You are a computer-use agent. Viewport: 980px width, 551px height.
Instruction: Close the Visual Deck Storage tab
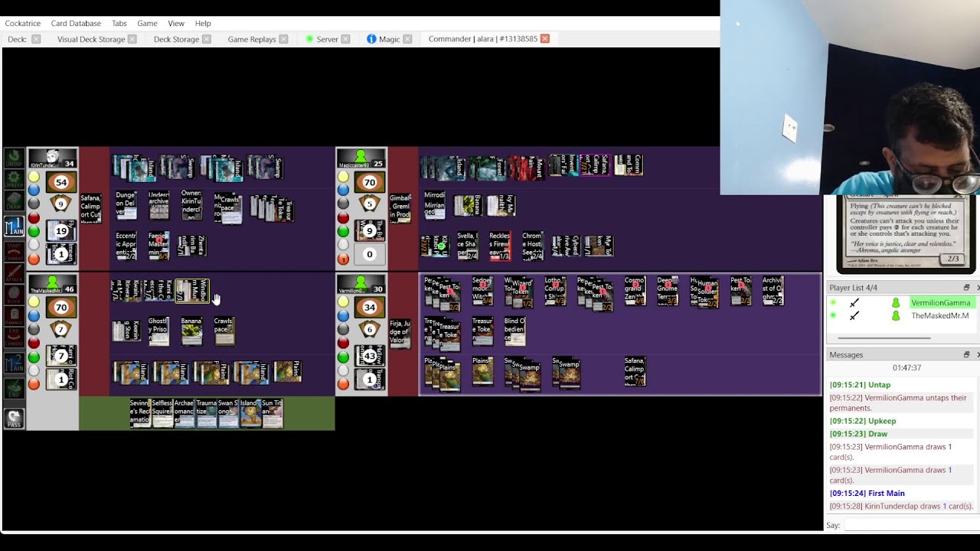(x=132, y=39)
